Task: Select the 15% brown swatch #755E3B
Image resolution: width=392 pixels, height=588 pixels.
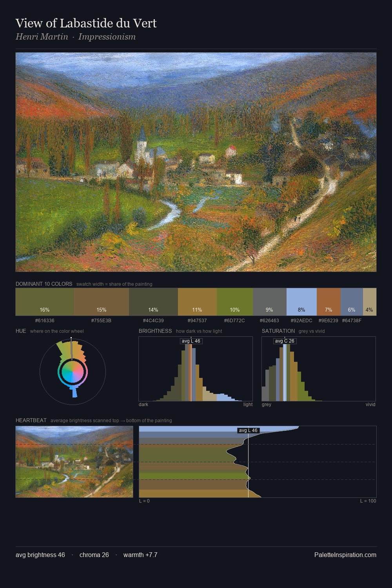Action: [x=102, y=302]
